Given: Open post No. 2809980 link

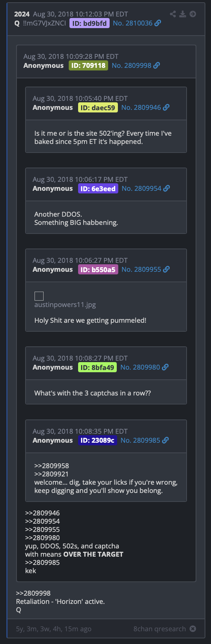Looking at the screenshot, I should [140, 367].
